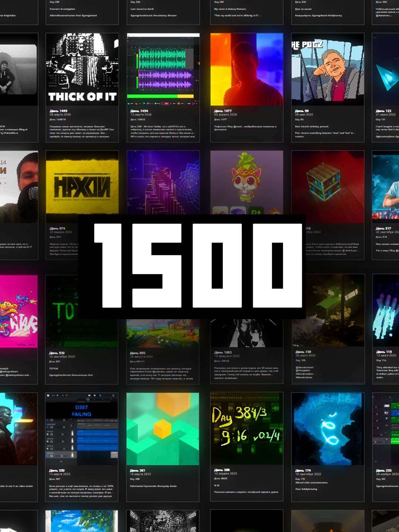Open the man in blue stage-light photo
Screen dimensions: 399x532
(386, 187)
